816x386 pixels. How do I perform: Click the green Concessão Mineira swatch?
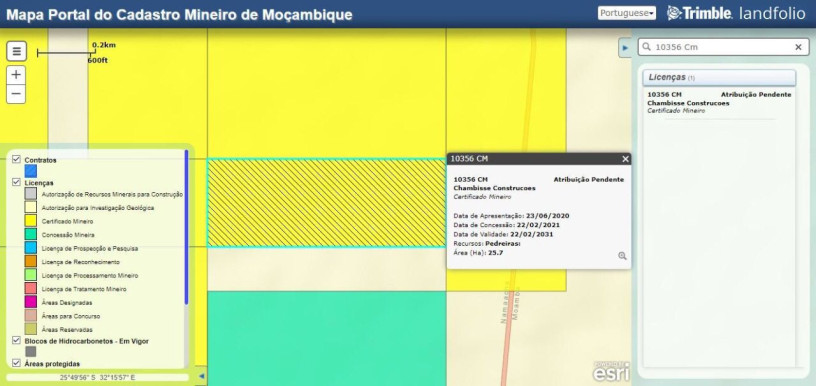pyautogui.click(x=31, y=235)
